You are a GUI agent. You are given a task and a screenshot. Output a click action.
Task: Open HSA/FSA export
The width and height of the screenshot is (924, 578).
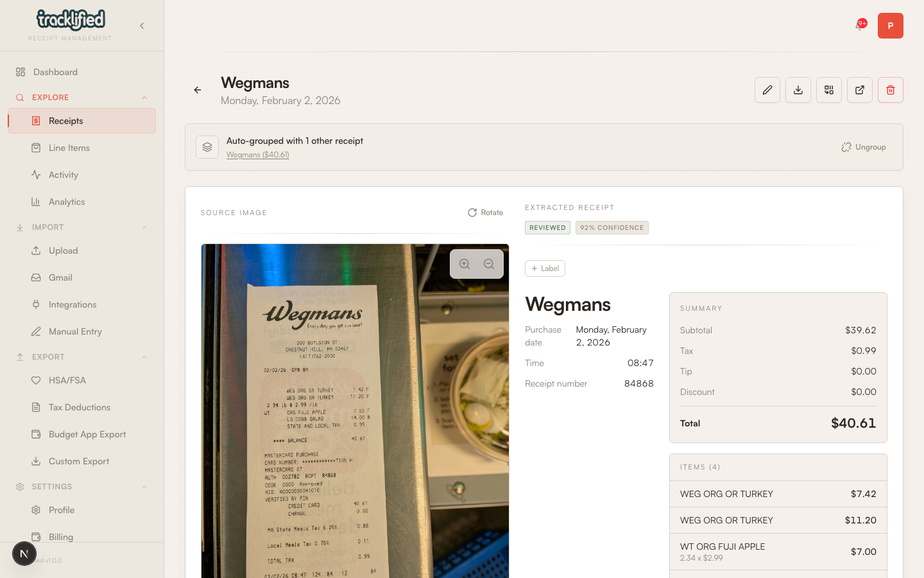tap(81, 380)
